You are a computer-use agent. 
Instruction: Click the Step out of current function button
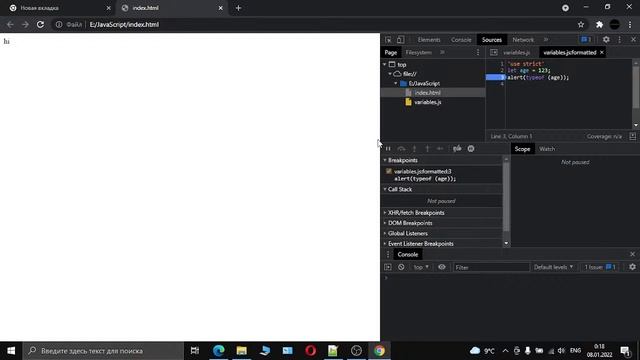click(427, 149)
